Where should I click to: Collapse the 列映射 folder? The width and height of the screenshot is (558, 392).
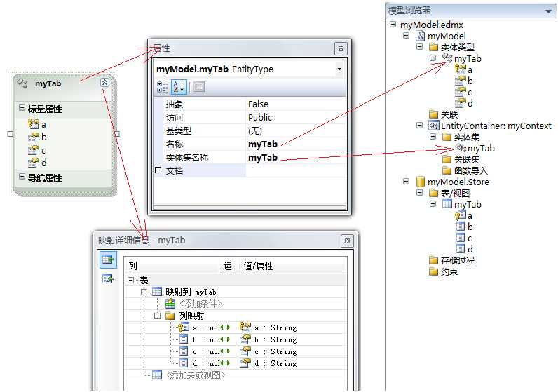[157, 316]
